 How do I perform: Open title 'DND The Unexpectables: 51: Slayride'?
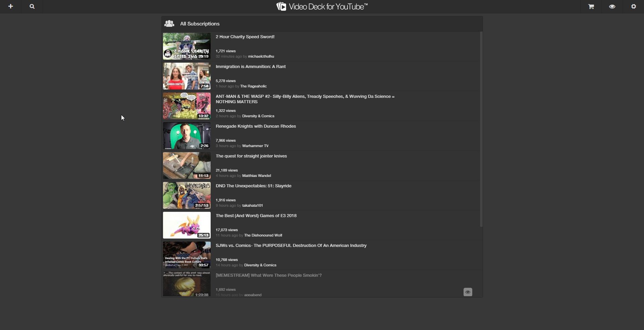coord(253,186)
